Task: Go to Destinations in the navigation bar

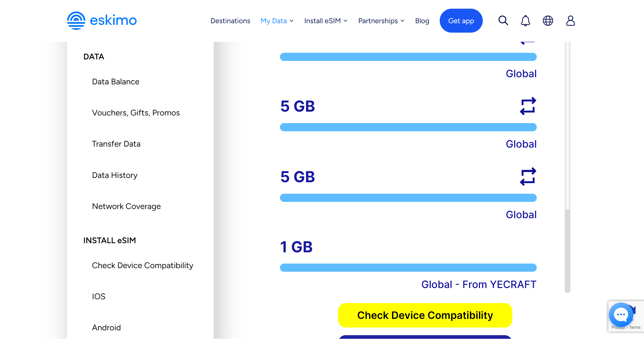Action: click(230, 21)
